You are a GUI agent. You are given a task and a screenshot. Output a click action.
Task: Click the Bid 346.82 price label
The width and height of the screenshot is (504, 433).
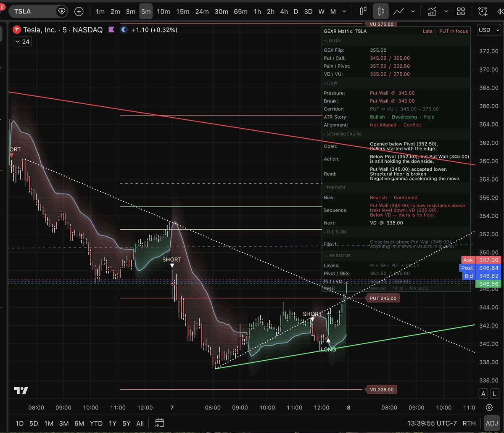pyautogui.click(x=481, y=276)
